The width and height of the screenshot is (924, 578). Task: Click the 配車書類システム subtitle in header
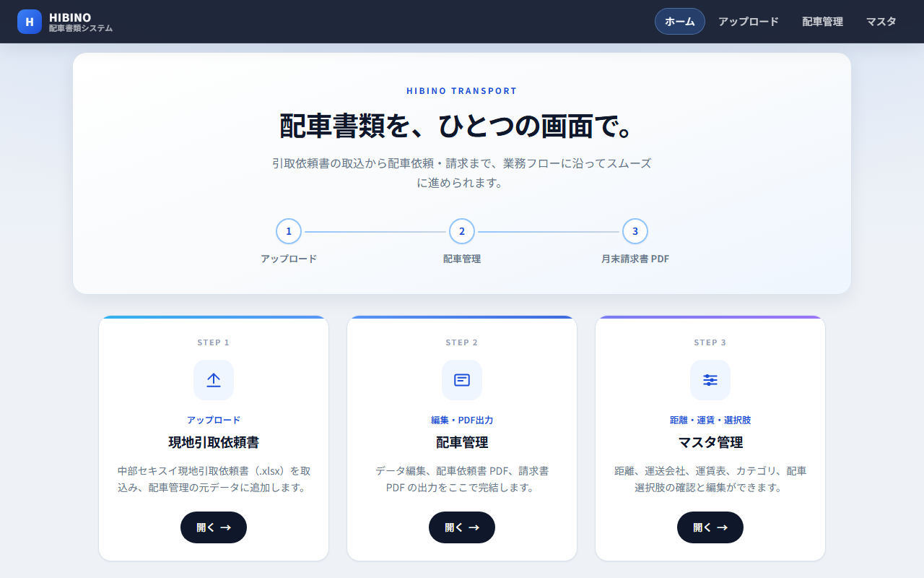81,28
